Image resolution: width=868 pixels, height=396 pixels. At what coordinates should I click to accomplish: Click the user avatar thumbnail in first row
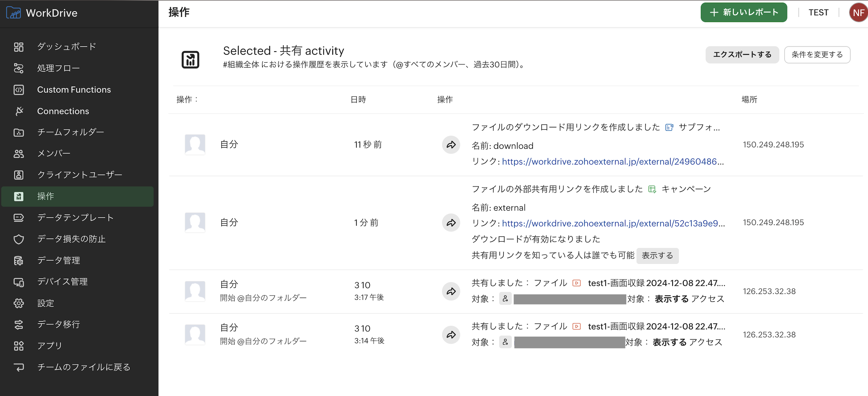point(195,145)
